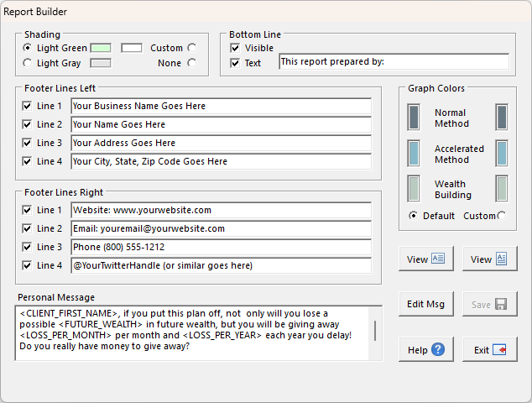This screenshot has width=532, height=403.
Task: Uncheck Line 4 in Footer Lines Right
Action: coord(28,265)
